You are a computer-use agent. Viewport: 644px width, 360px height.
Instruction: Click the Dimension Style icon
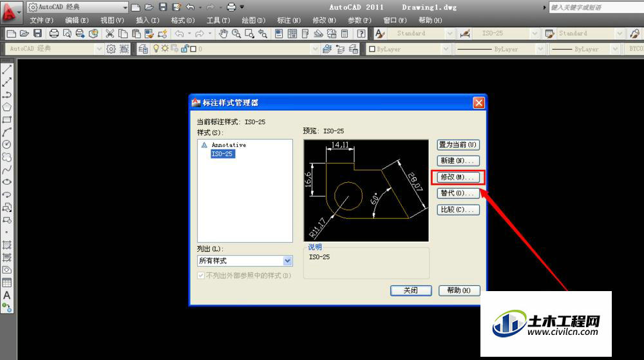pos(465,33)
